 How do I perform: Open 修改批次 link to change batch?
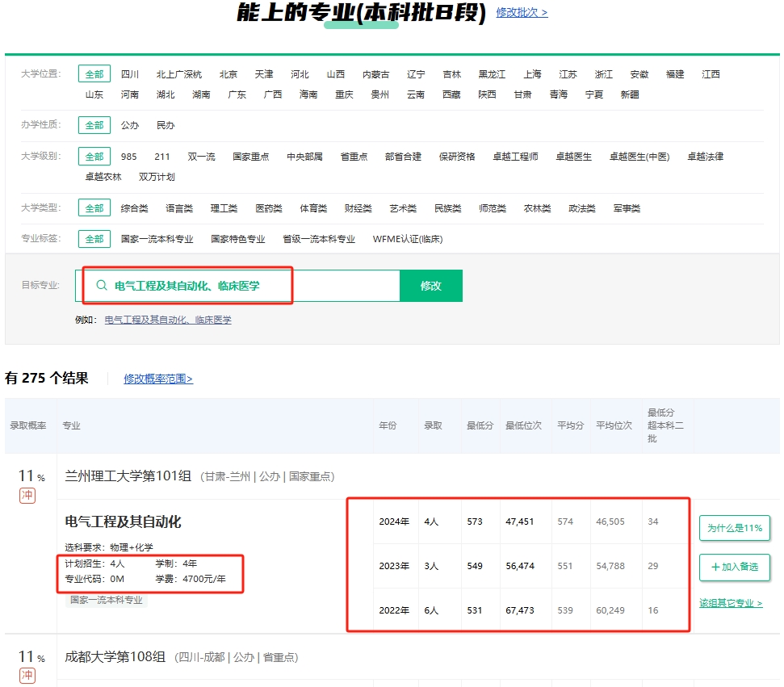pyautogui.click(x=522, y=13)
